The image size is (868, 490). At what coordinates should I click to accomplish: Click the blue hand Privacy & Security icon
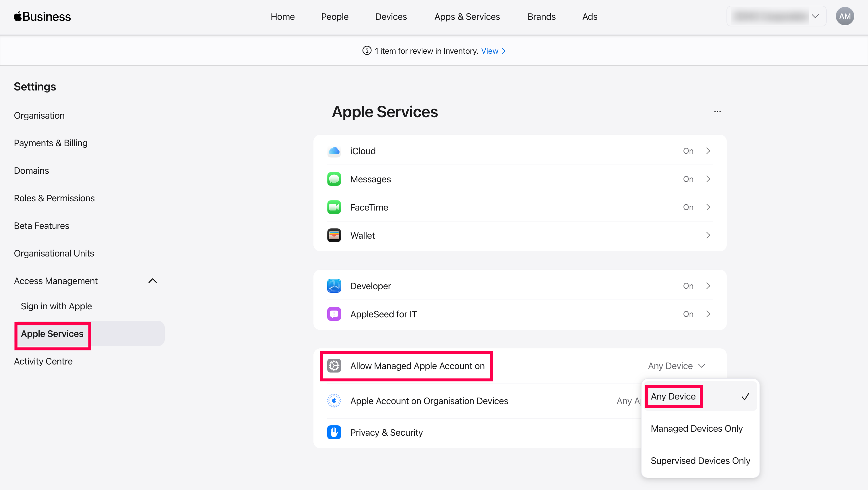pos(334,432)
